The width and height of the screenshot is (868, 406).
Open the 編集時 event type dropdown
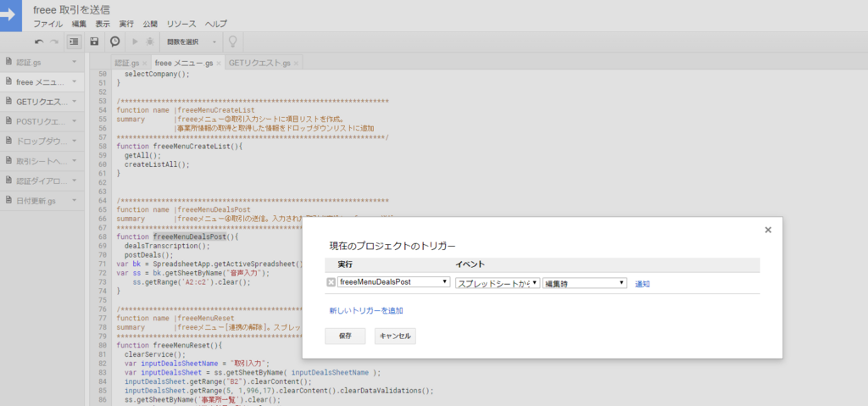(585, 283)
